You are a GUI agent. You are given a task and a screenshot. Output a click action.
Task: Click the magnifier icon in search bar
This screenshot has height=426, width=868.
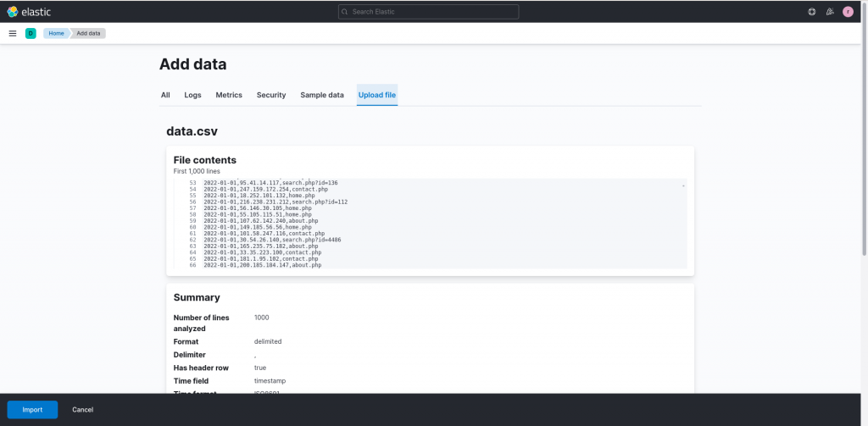[x=345, y=12]
